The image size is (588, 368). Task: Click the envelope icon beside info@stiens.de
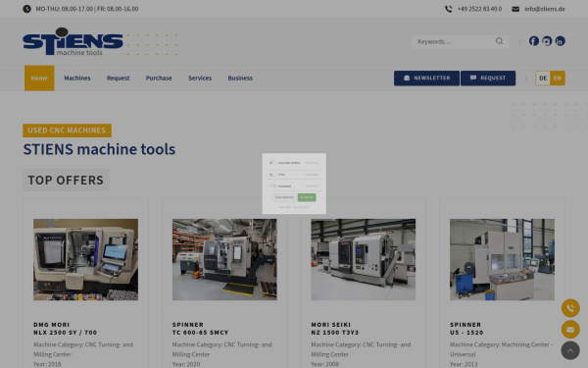pyautogui.click(x=515, y=9)
